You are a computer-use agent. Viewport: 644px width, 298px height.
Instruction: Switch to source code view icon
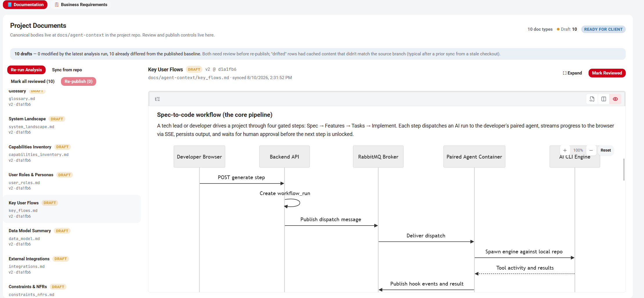tap(592, 99)
